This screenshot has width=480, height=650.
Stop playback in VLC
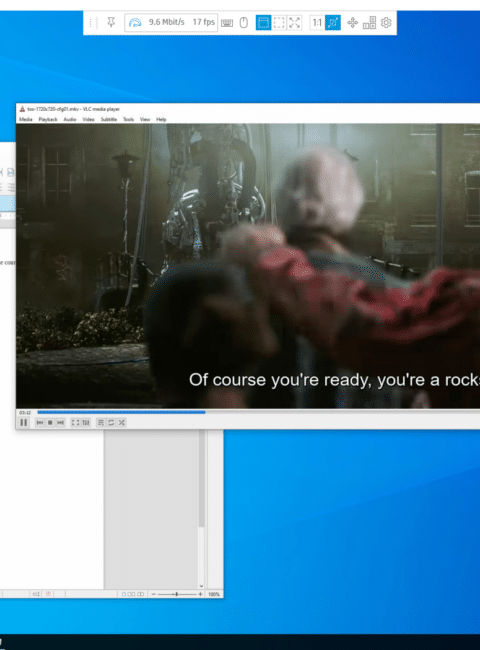pyautogui.click(x=50, y=422)
